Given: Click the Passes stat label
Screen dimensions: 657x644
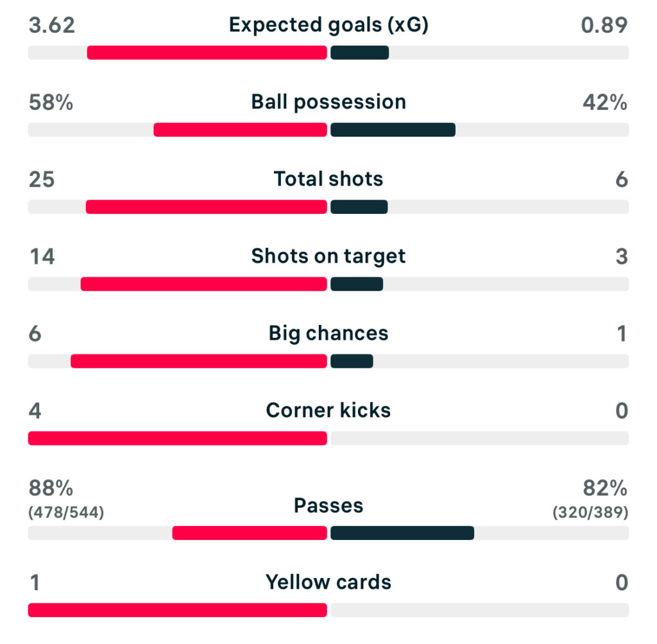Looking at the screenshot, I should click(x=328, y=505).
